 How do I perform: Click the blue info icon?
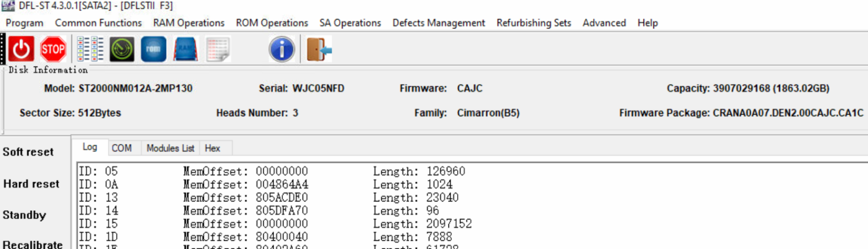(282, 49)
